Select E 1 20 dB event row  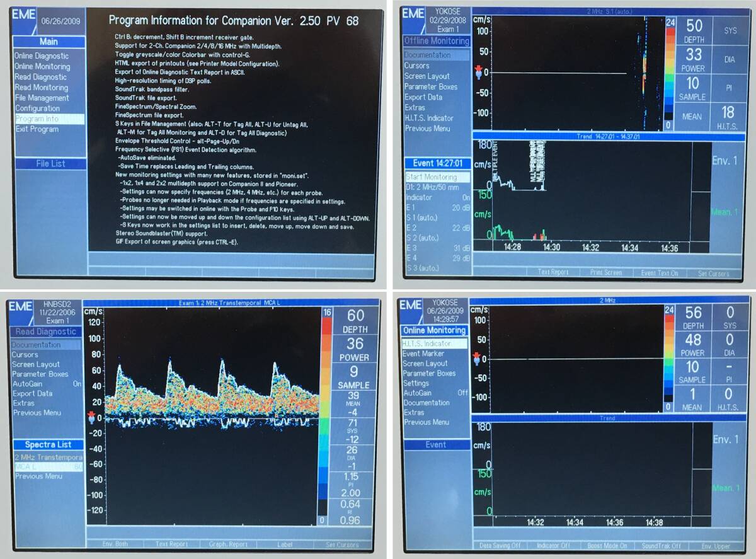[437, 207]
